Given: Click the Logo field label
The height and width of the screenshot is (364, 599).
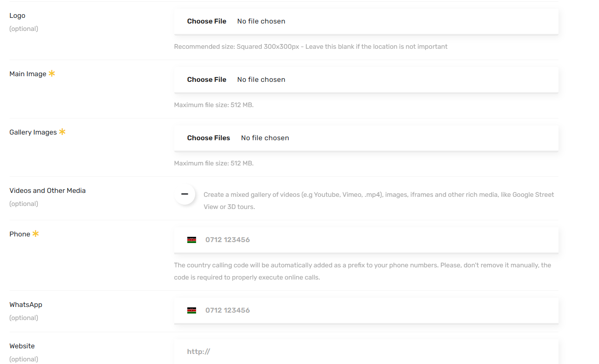Looking at the screenshot, I should 17,16.
